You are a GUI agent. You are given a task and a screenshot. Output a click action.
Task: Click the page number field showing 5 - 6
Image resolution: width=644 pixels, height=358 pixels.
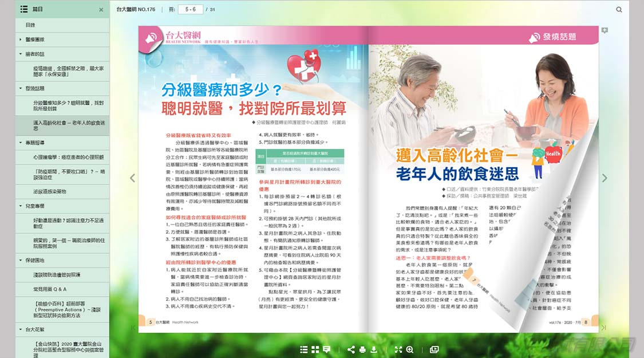pos(191,9)
